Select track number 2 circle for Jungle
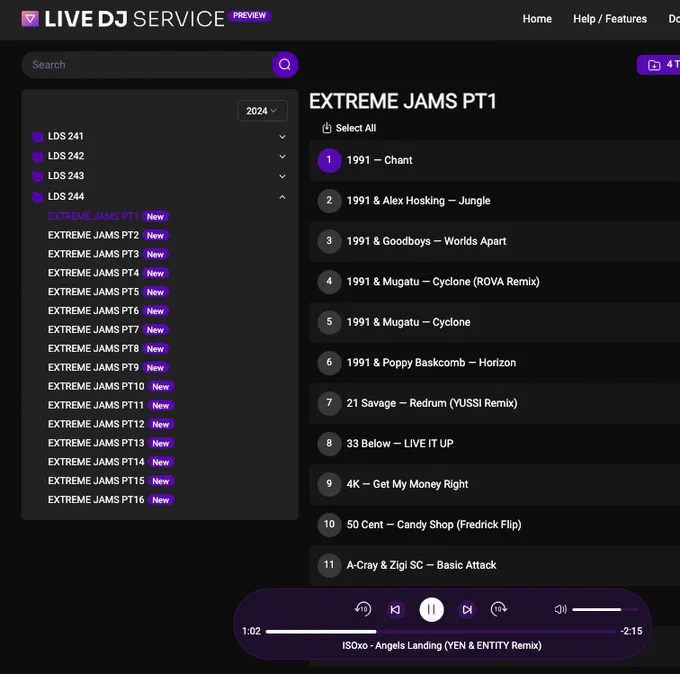Viewport: 680px width, 674px height. tap(329, 201)
